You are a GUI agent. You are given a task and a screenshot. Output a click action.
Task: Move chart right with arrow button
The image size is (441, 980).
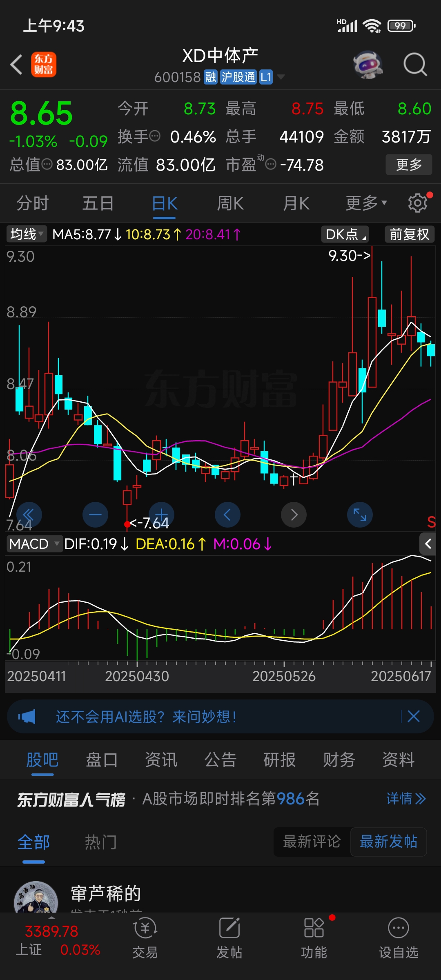pos(294,514)
